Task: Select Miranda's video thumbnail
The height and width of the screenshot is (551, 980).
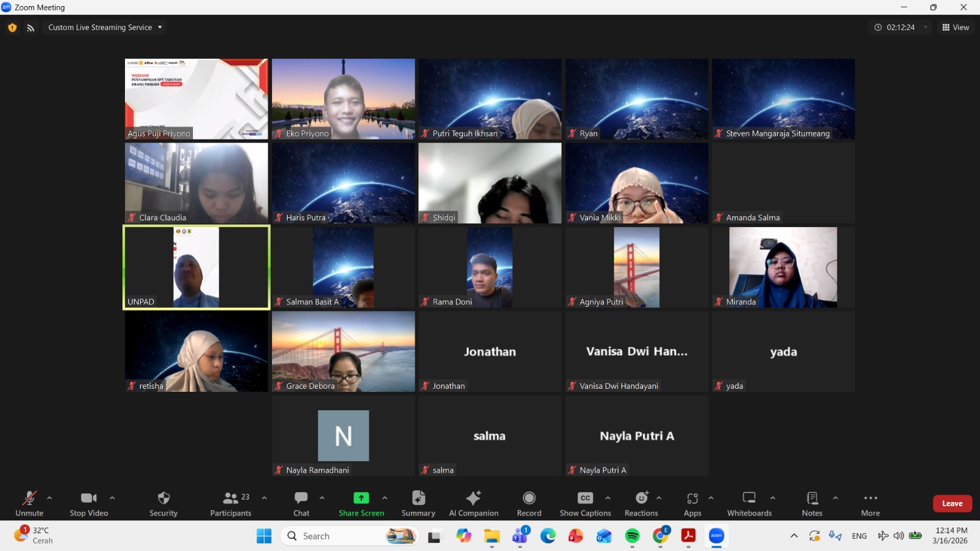Action: pos(783,268)
